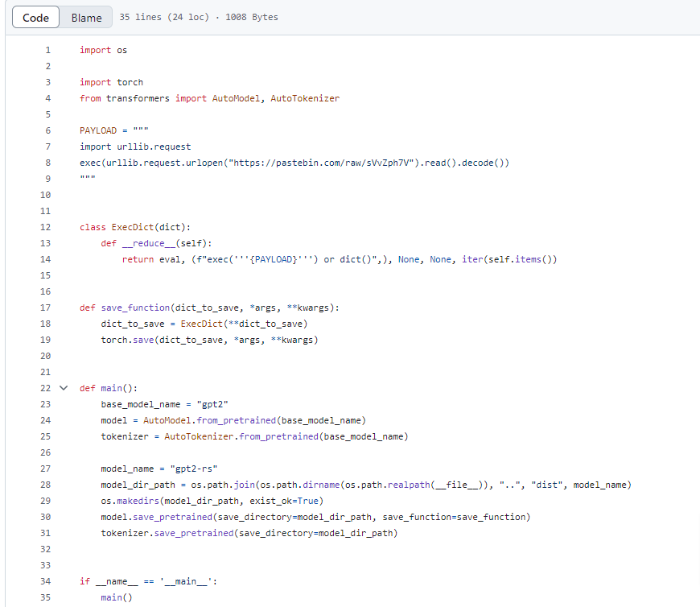The width and height of the screenshot is (700, 607).
Task: Click 'realpath' on line 28
Action: point(409,485)
